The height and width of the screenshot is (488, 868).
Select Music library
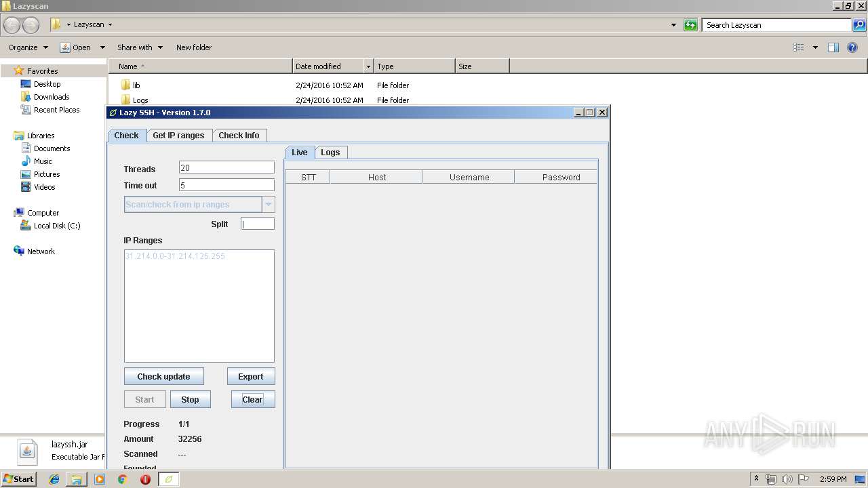[43, 161]
